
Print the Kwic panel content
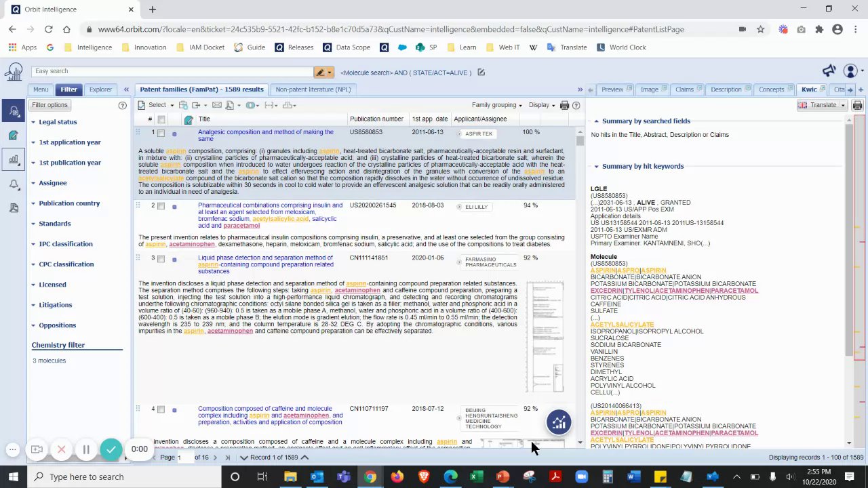(857, 105)
